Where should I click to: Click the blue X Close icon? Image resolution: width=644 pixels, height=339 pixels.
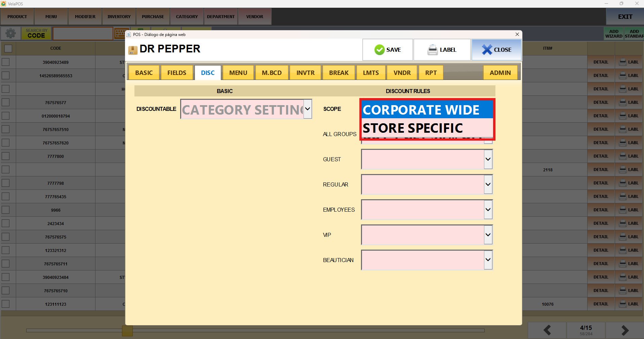coord(486,50)
